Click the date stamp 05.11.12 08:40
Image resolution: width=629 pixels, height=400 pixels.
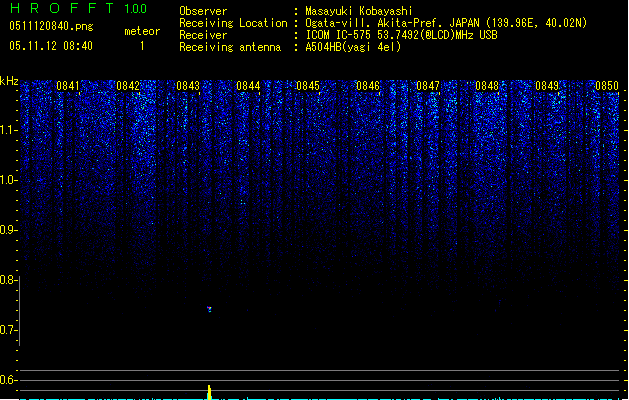tap(51, 46)
